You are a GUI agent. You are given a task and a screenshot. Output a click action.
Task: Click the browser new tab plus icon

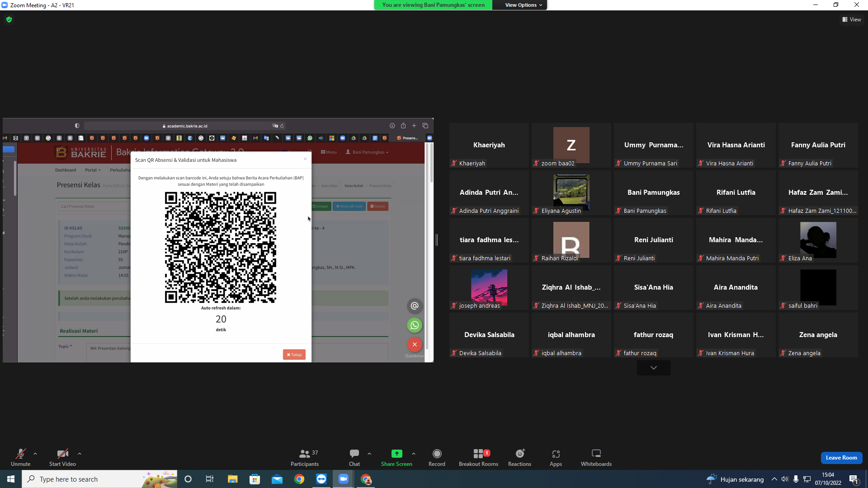pyautogui.click(x=414, y=126)
